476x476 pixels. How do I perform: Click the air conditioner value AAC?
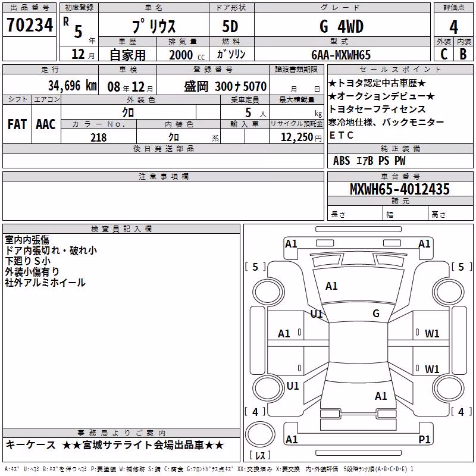tap(46, 124)
